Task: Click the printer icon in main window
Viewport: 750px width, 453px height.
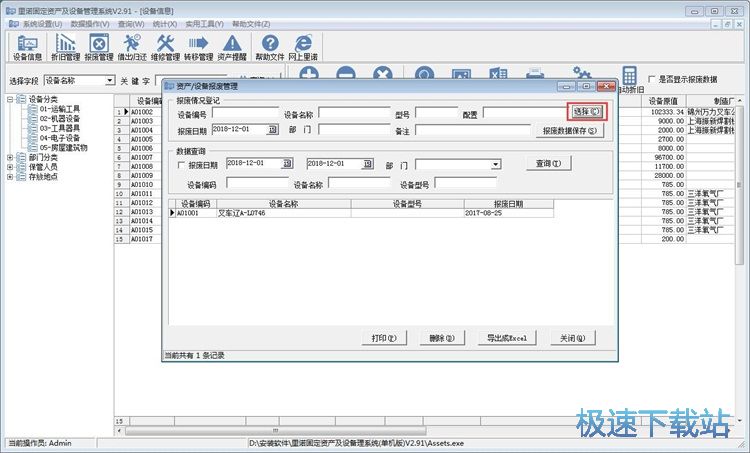Action: 535,74
